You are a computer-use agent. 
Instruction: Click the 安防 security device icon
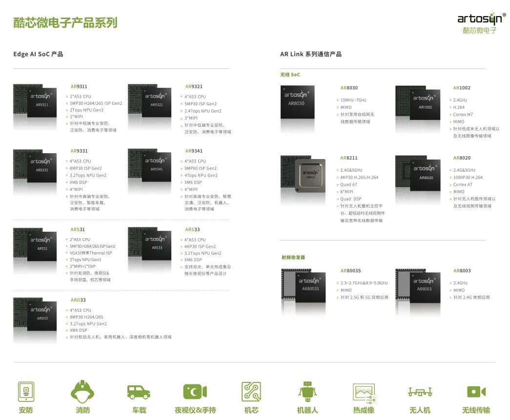point(26,392)
